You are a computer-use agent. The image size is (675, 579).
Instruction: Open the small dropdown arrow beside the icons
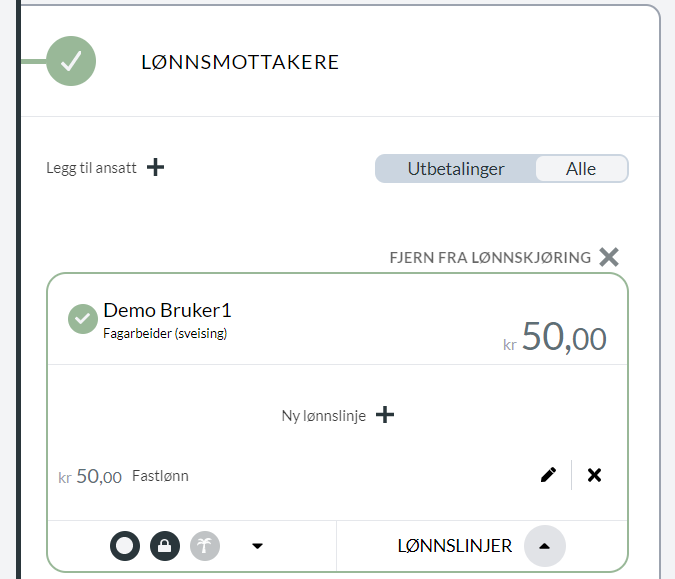coord(257,546)
